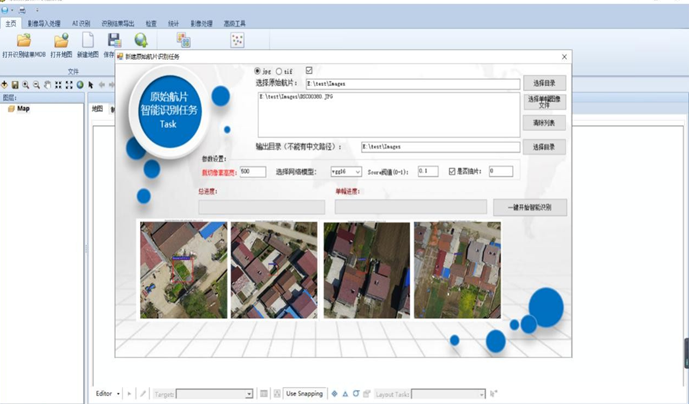Image resolution: width=690 pixels, height=404 pixels.
Task: Click the full extent globe tool
Action: click(80, 85)
